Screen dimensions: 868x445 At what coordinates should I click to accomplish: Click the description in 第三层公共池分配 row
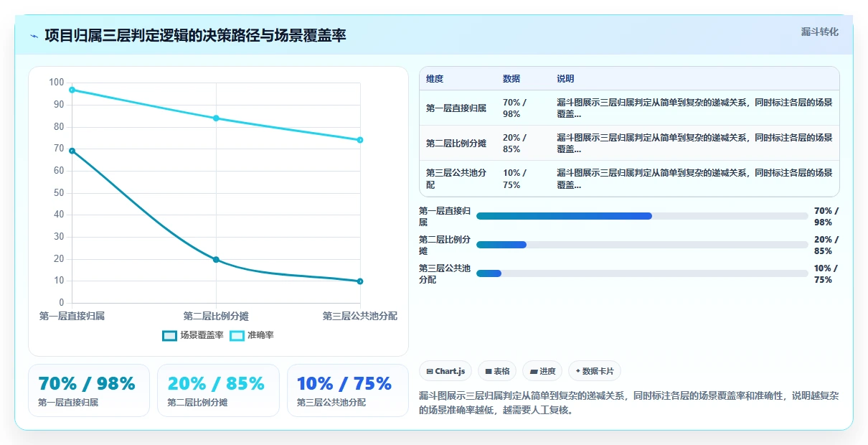click(694, 179)
